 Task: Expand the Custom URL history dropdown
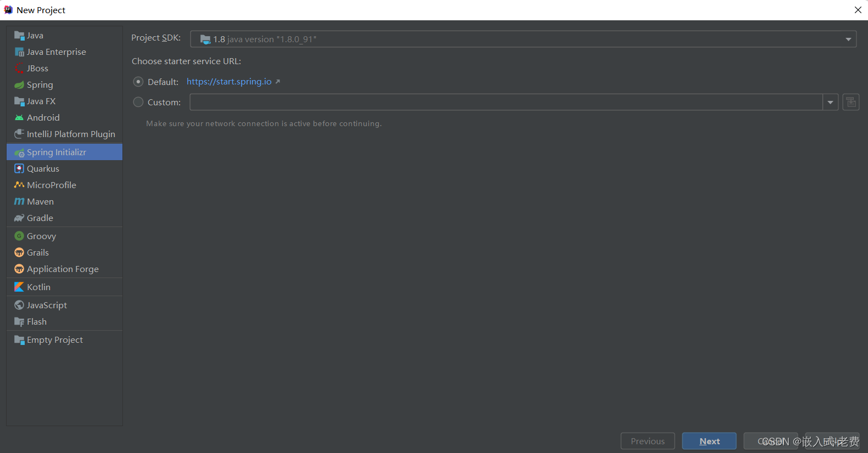coord(831,102)
